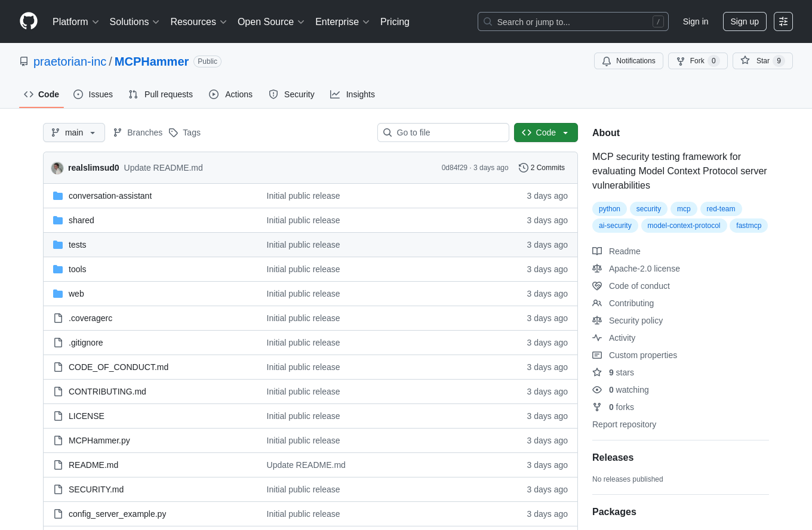Expand the Platform menu

point(75,21)
